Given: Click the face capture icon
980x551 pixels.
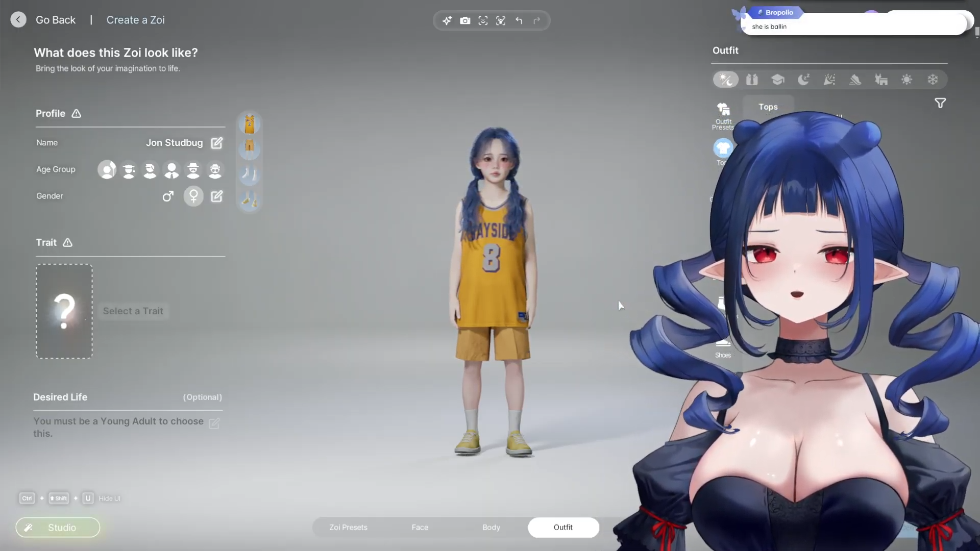Looking at the screenshot, I should 483,21.
